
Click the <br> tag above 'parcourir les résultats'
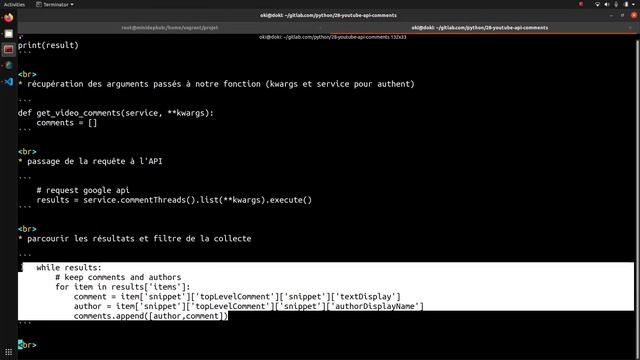(x=27, y=229)
